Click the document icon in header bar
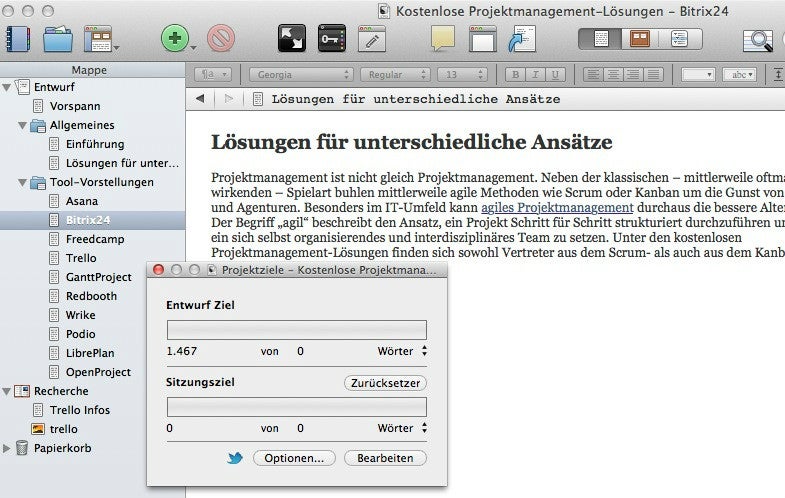The width and height of the screenshot is (785, 498). (257, 99)
